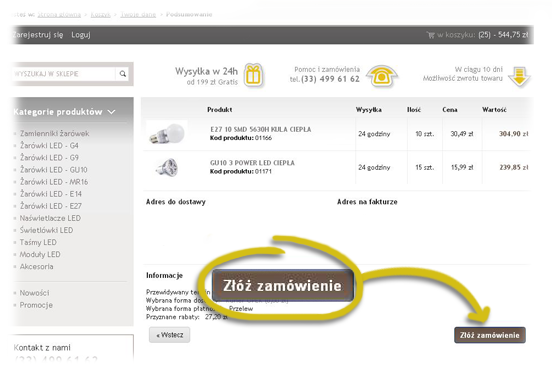Image resolution: width=552 pixels, height=377 pixels.
Task: Open Moduły LED category
Action: click(x=40, y=254)
